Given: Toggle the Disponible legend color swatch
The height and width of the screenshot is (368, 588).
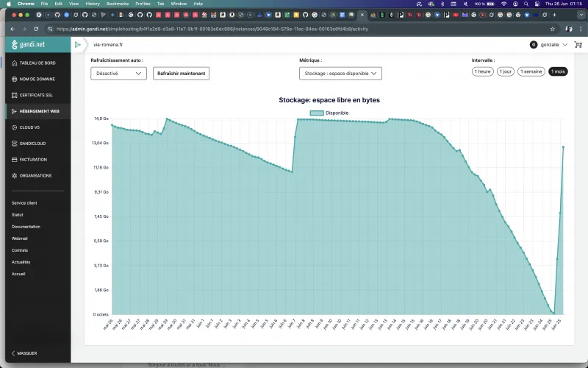Looking at the screenshot, I should tap(317, 113).
